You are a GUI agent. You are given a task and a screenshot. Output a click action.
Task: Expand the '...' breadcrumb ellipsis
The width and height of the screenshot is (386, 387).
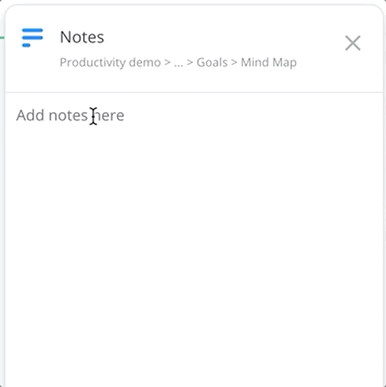(x=179, y=63)
